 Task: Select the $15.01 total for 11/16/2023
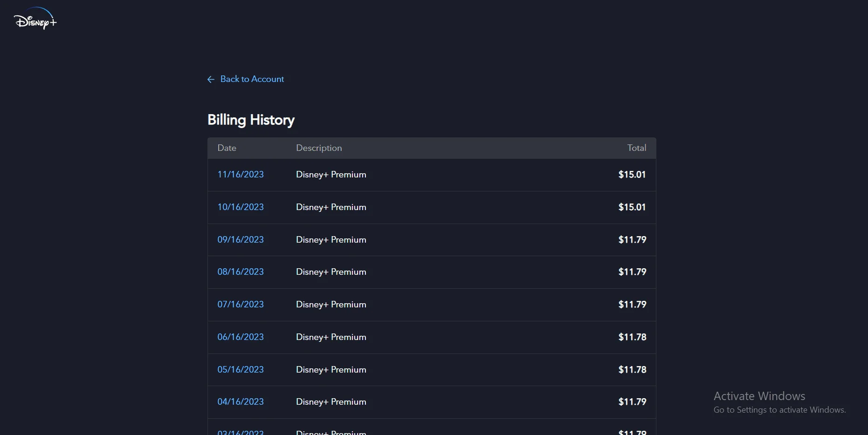point(632,175)
